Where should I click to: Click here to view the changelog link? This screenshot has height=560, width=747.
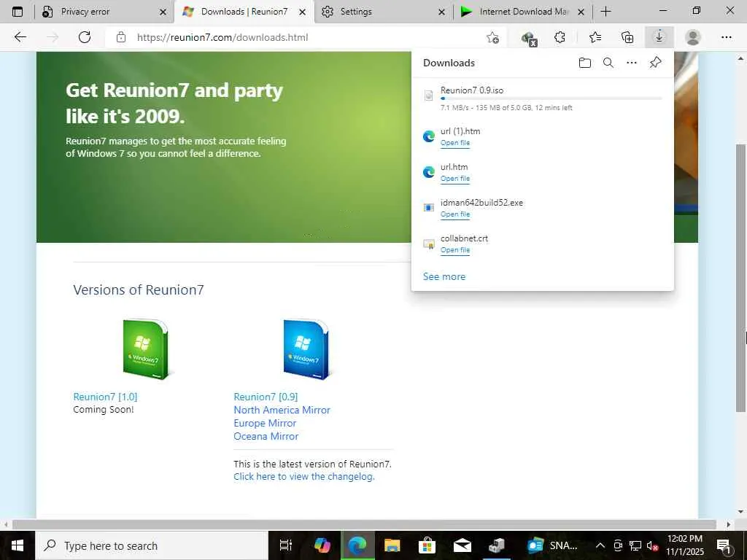click(x=304, y=477)
